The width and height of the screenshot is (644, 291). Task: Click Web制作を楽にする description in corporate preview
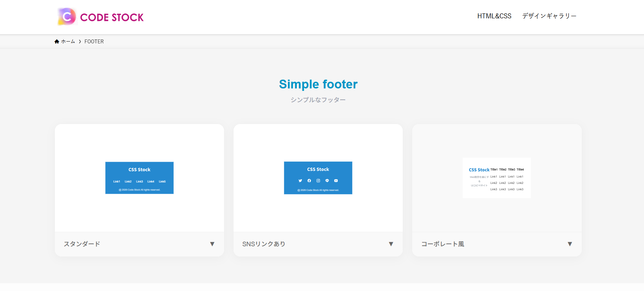[479, 181]
